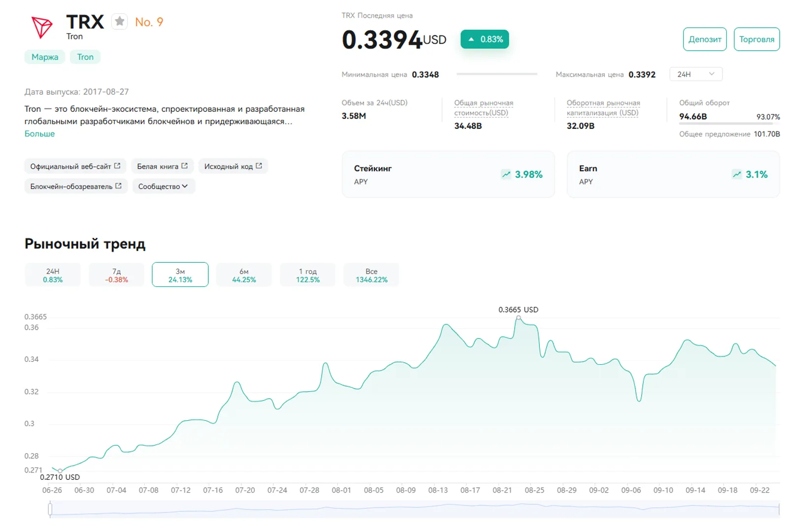
Task: Click the 3.98% staking APY value
Action: tap(528, 174)
